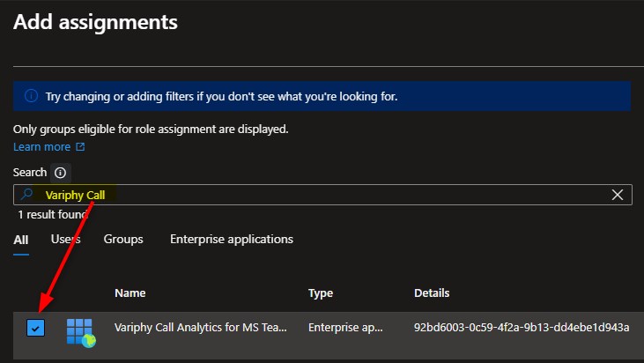Viewport: 644px width, 363px height.
Task: Switch to the Groups tab
Action: pos(123,239)
